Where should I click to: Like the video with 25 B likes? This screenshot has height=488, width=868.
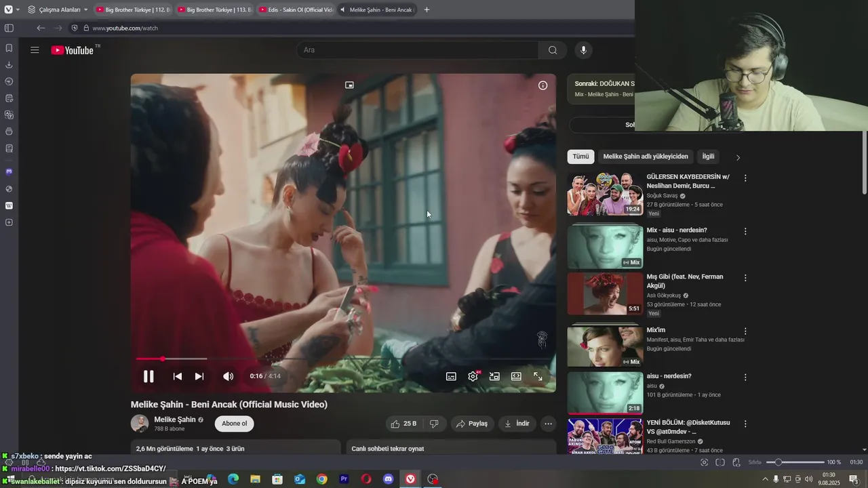(x=404, y=424)
